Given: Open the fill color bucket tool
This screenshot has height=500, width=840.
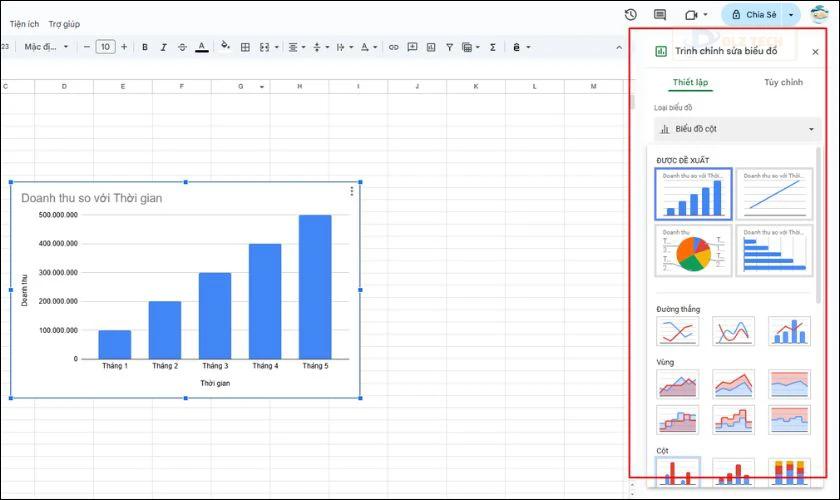Looking at the screenshot, I should (226, 47).
